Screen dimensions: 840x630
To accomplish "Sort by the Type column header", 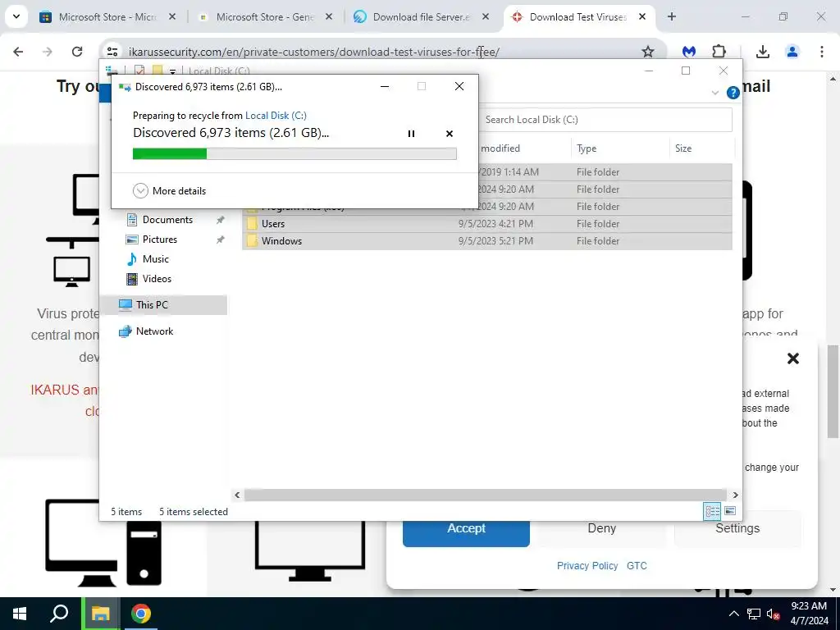I will (x=620, y=148).
